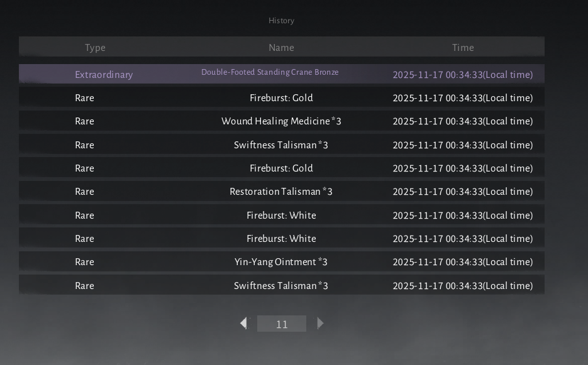Select the second Fireburst: White record

coord(281,239)
